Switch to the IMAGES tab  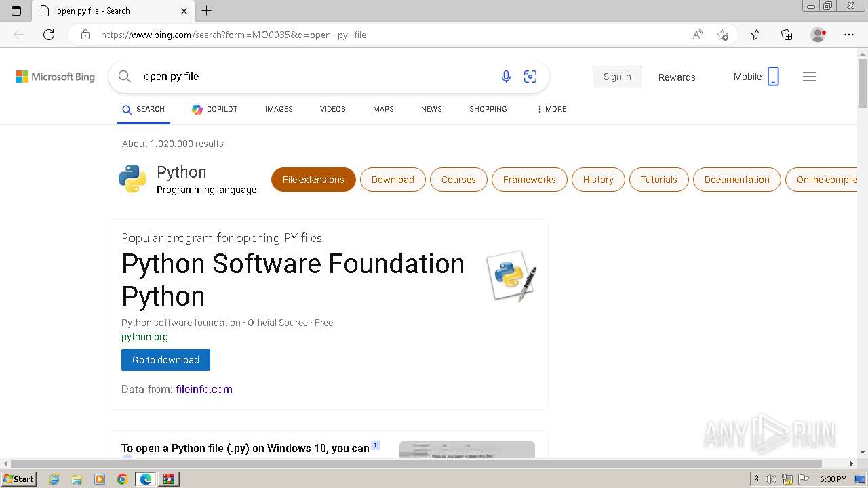click(x=279, y=109)
